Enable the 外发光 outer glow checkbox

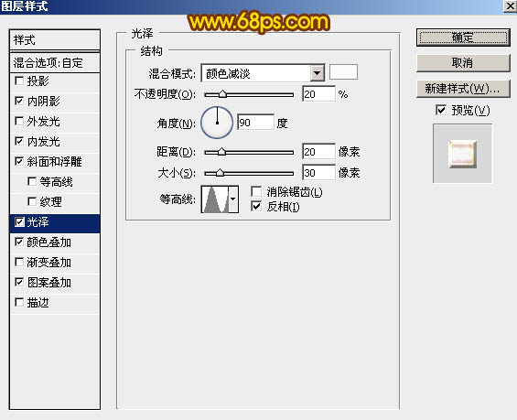click(19, 121)
